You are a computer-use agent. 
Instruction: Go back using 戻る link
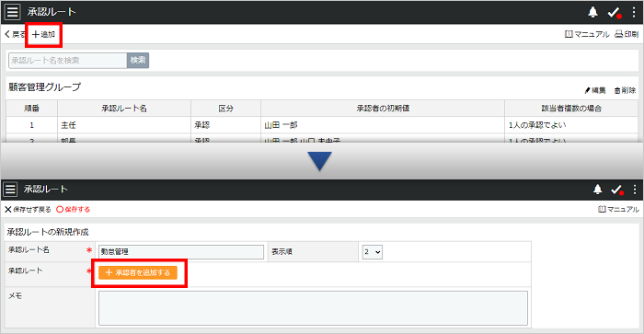coord(16,35)
